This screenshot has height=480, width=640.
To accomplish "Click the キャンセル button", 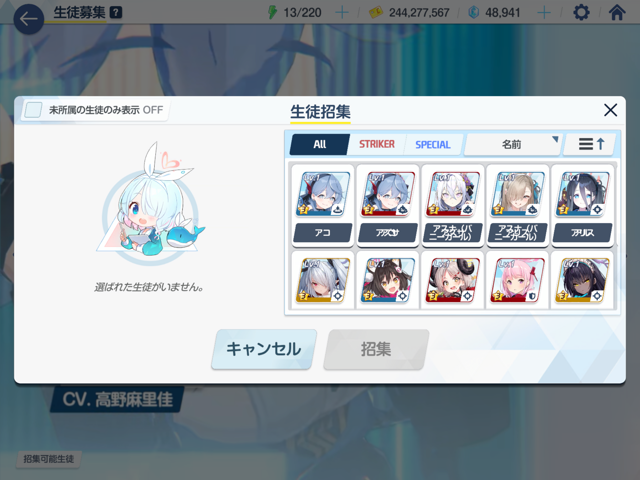I will click(x=264, y=349).
